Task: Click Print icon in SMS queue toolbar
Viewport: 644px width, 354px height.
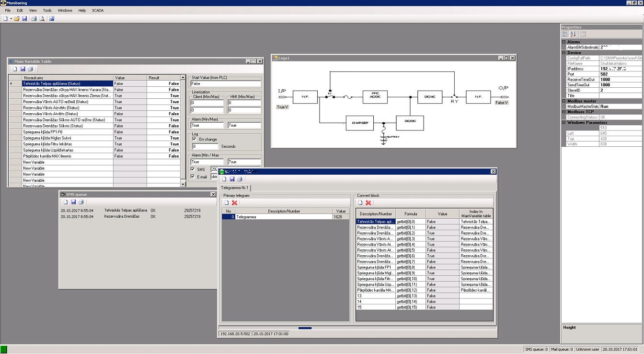Action: pyautogui.click(x=81, y=202)
